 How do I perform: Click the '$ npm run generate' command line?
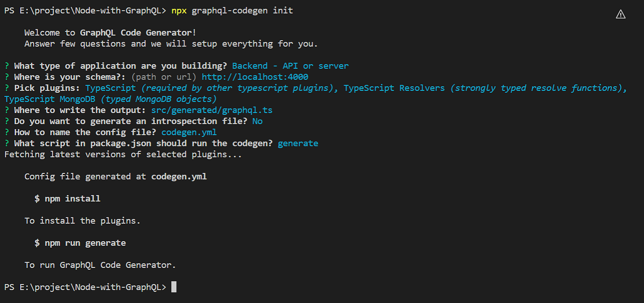coord(80,243)
